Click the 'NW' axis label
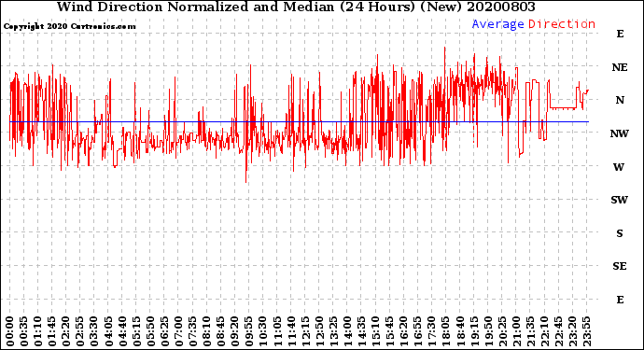This screenshot has height=350, width=644. tap(620, 133)
